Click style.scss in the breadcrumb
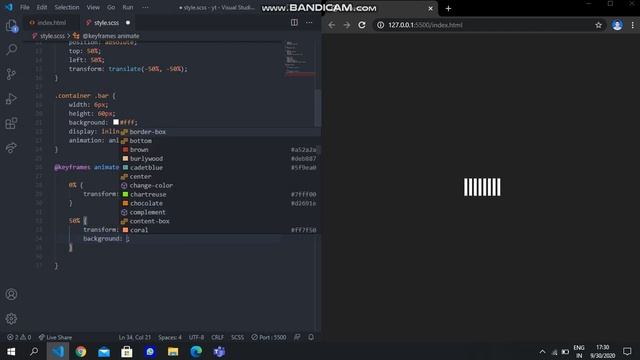 click(52, 36)
